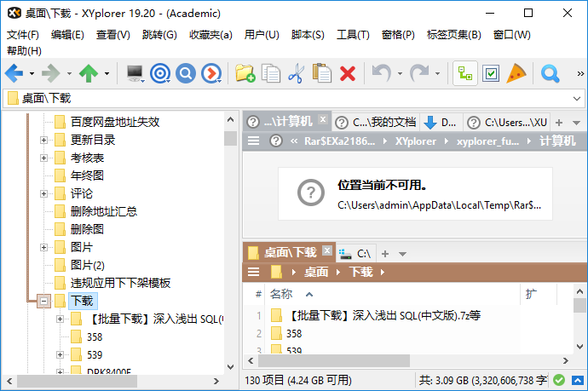The width and height of the screenshot is (588, 391).
Task: Close the ...\计算机 tab
Action: [322, 119]
